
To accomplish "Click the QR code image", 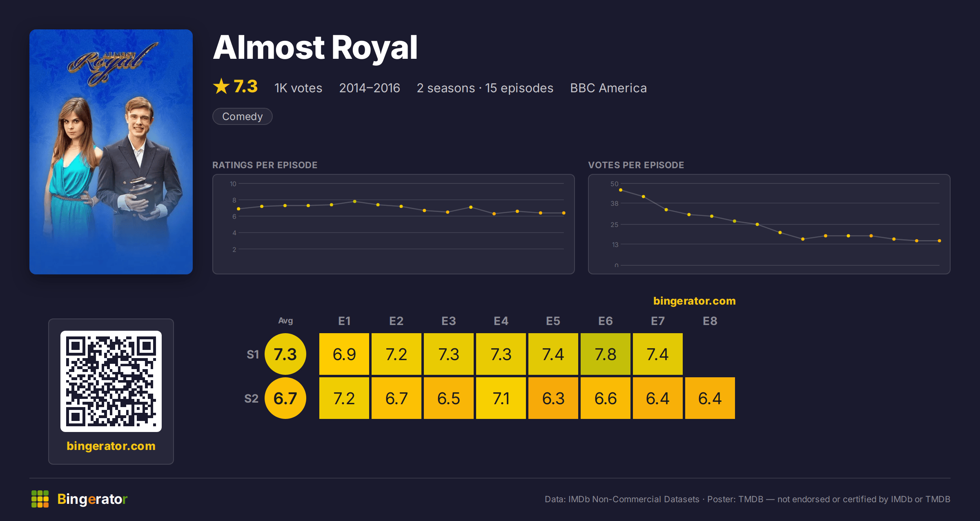I will pyautogui.click(x=111, y=381).
